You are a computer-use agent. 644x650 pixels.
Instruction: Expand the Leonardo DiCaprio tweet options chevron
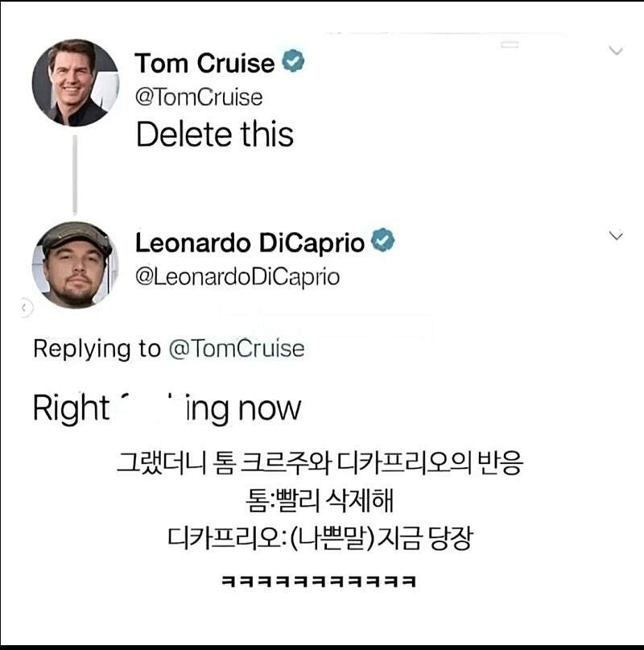tap(616, 236)
